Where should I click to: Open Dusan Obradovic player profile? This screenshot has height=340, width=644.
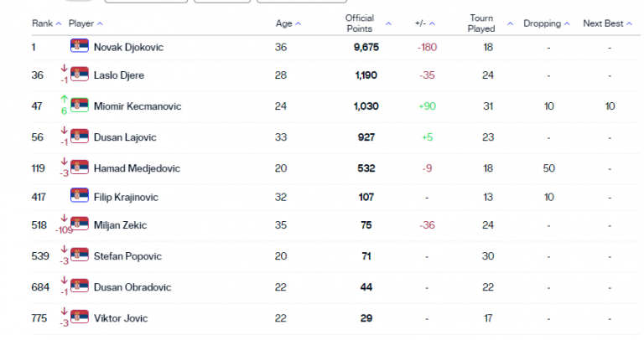click(x=132, y=287)
